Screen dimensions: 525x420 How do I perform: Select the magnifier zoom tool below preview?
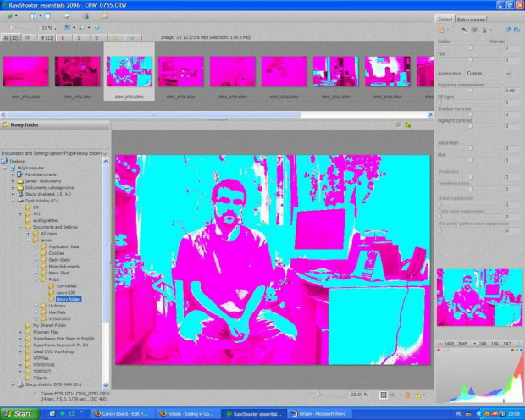pyautogui.click(x=393, y=395)
